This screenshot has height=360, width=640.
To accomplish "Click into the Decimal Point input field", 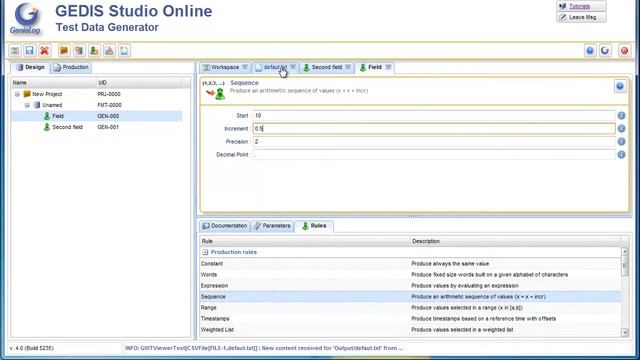I will pos(434,155).
